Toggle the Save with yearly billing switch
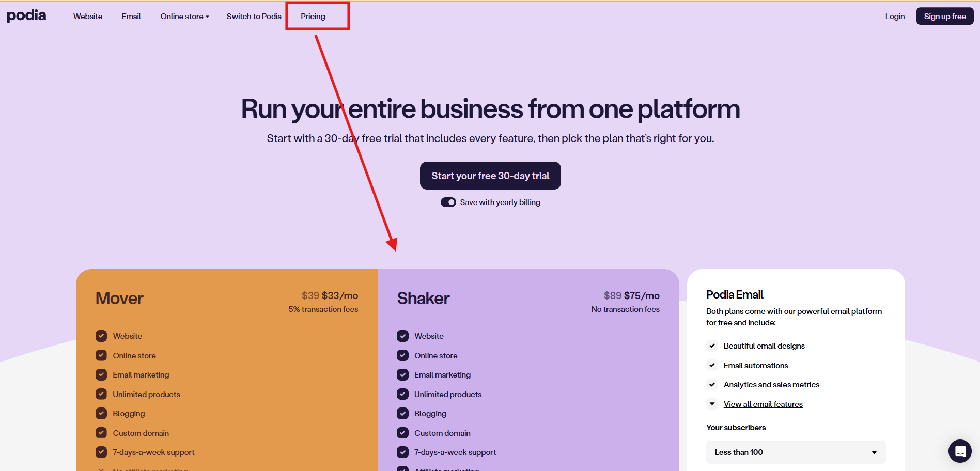Viewport: 980px width, 471px height. point(448,202)
